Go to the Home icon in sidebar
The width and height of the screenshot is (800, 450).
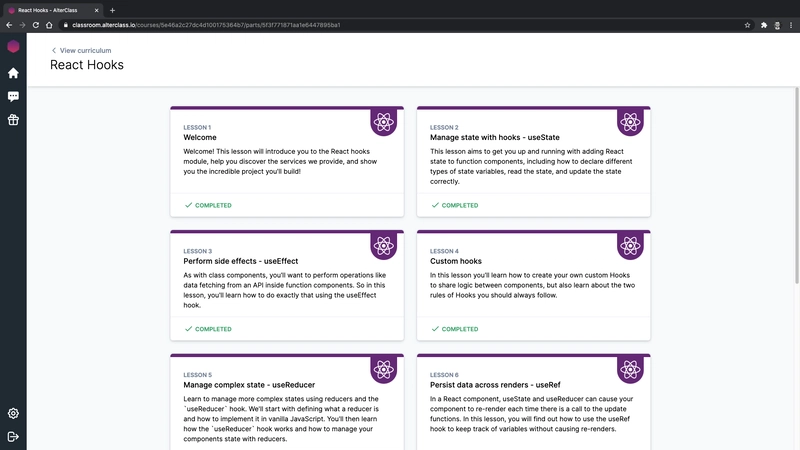[x=13, y=73]
